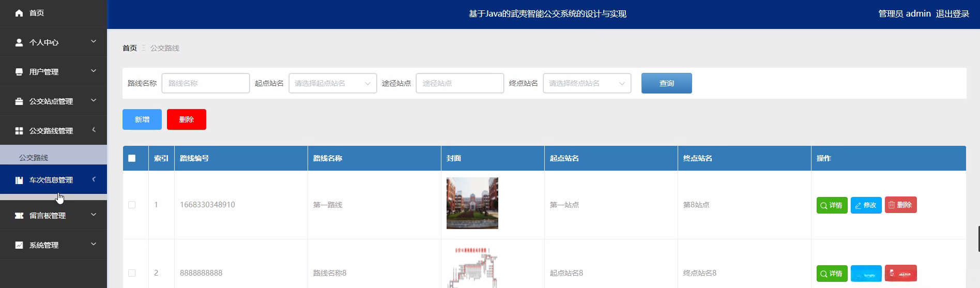Viewport: 980px width, 288px height.
Task: Expand the 用户管理 chevron
Action: click(x=94, y=71)
